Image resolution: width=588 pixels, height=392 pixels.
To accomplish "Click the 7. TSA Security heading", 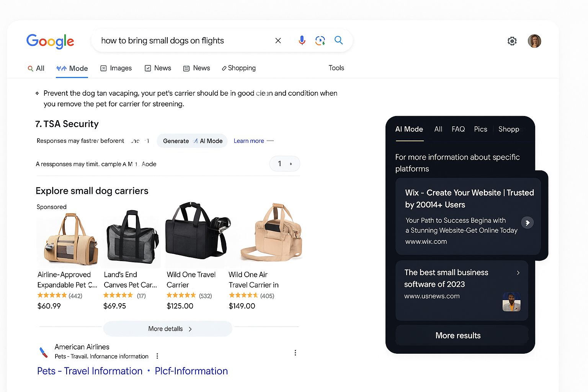I will click(67, 124).
